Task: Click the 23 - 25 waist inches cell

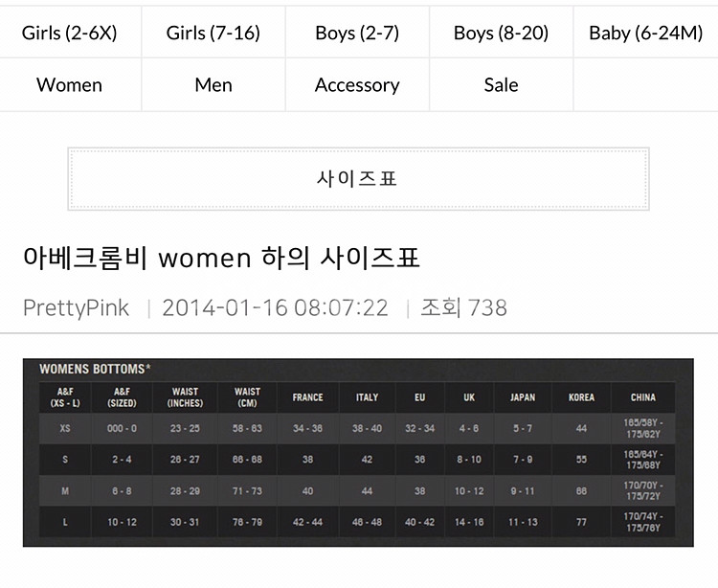Action: click(185, 428)
